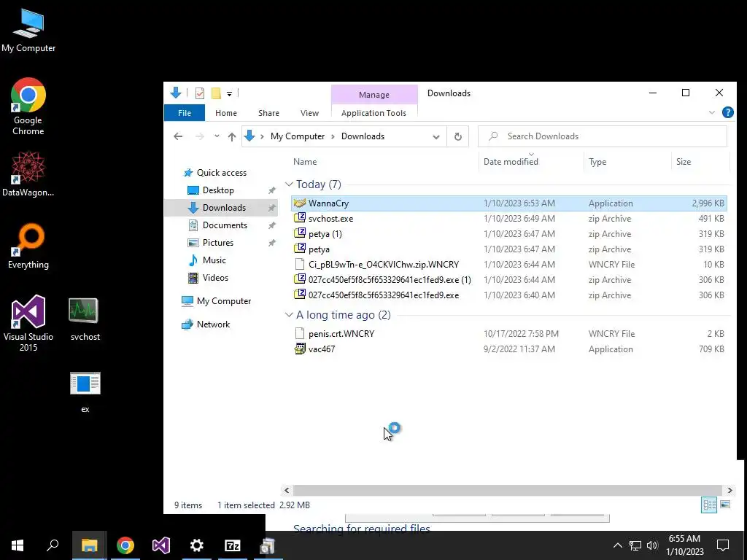The width and height of the screenshot is (747, 560).
Task: Click the installer taskbar icon beside 7-Zip
Action: pyautogui.click(x=268, y=545)
